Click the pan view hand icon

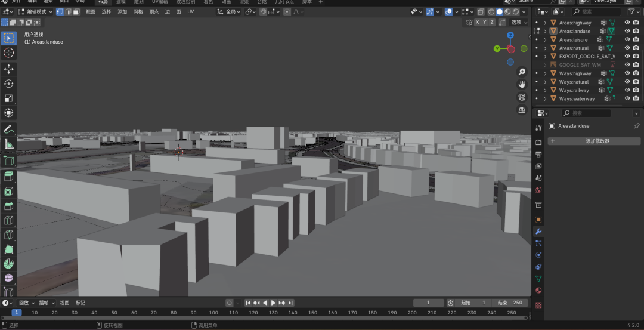pos(522,85)
